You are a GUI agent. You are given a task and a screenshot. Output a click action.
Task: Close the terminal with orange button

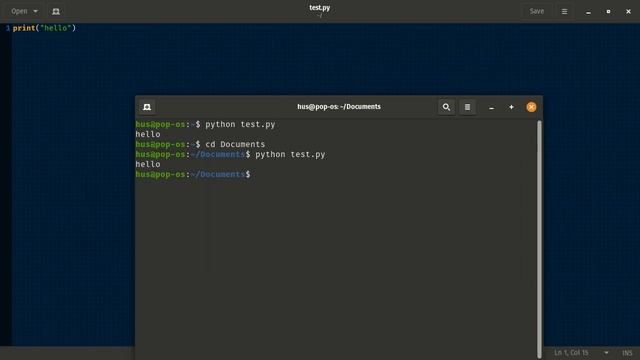coord(531,107)
